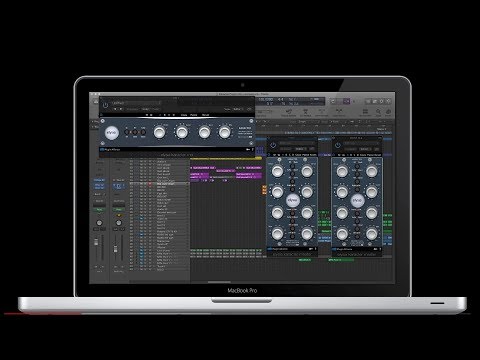Click magnifier icon in Logic toolbar

click(378, 112)
